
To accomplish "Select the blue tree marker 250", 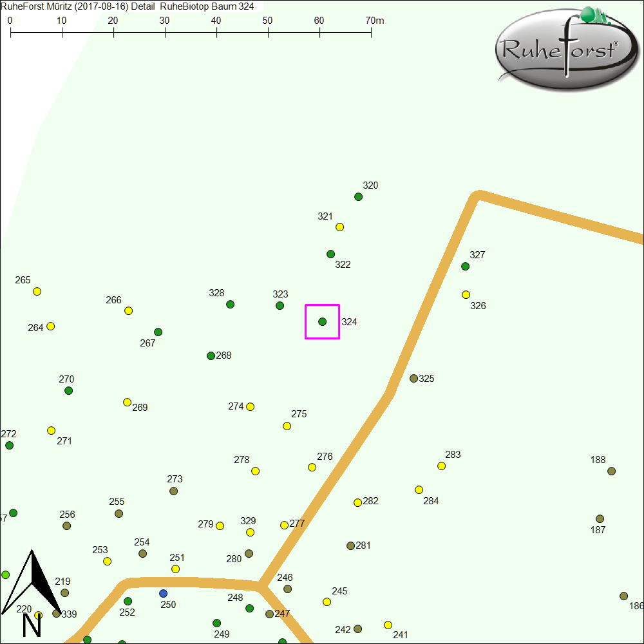I will pos(163,593).
